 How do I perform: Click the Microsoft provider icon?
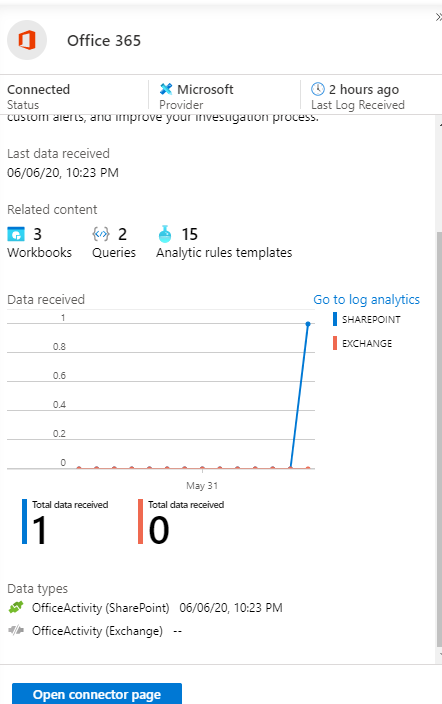[x=166, y=89]
